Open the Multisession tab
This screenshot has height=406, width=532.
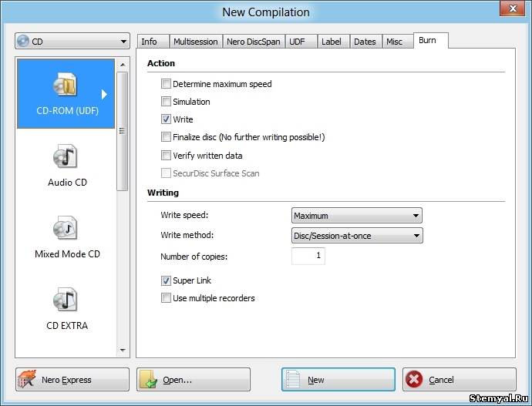196,42
